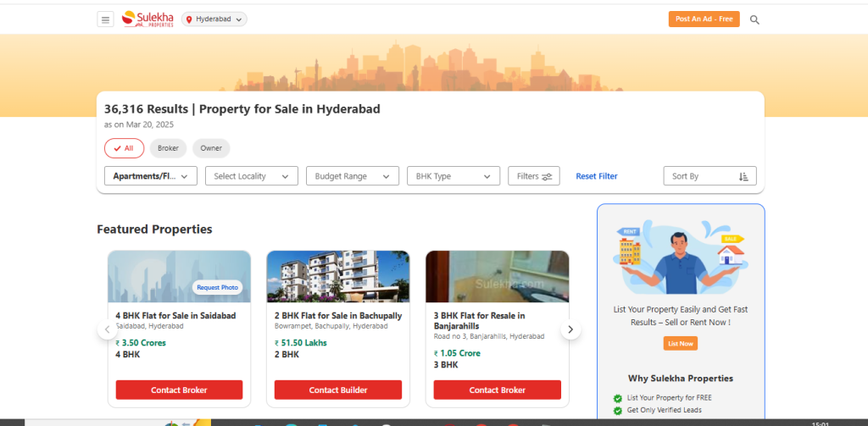Click the Why Sulekha Properties heading

681,379
